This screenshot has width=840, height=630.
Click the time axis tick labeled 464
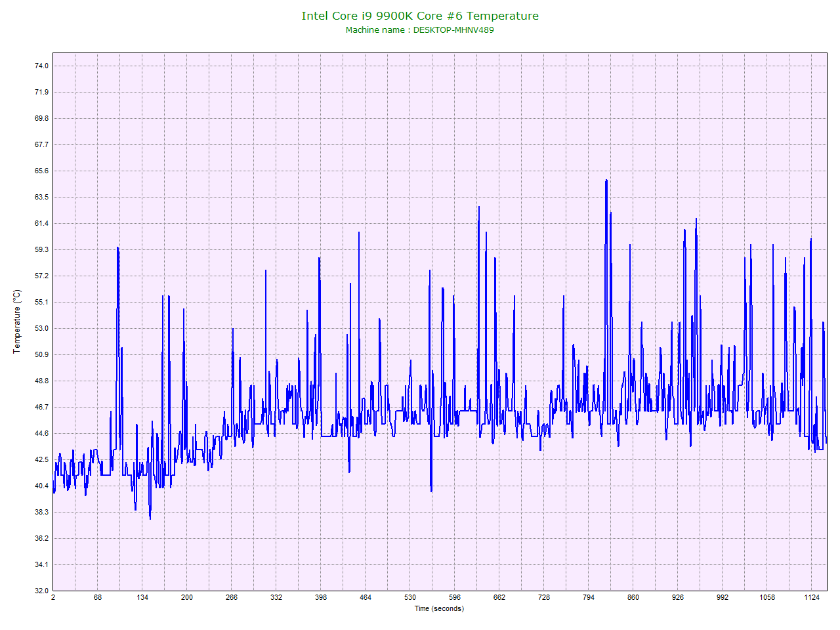pyautogui.click(x=366, y=597)
